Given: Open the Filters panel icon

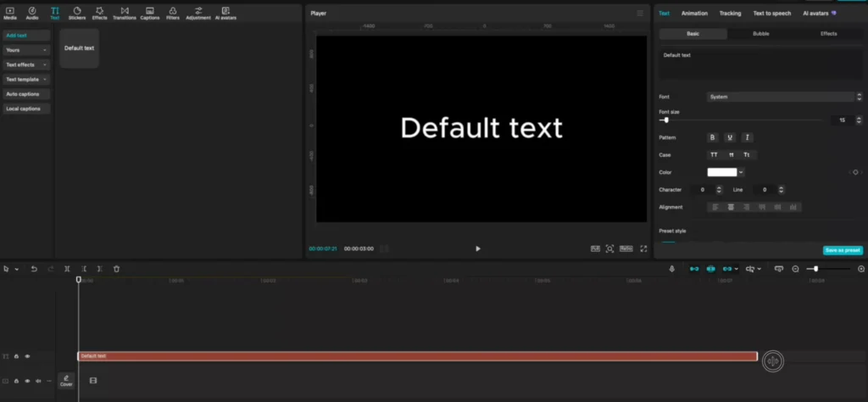Looking at the screenshot, I should tap(173, 13).
